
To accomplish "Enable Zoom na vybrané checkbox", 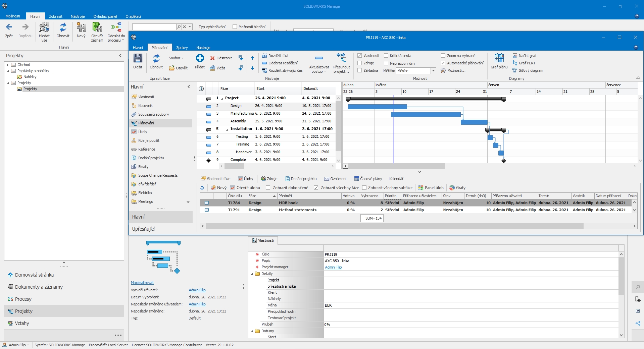I will (443, 56).
